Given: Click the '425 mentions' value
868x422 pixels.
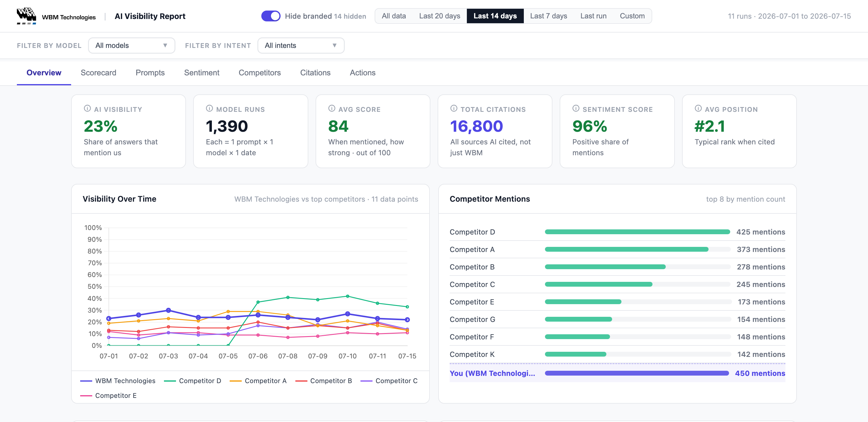Looking at the screenshot, I should pyautogui.click(x=760, y=232).
